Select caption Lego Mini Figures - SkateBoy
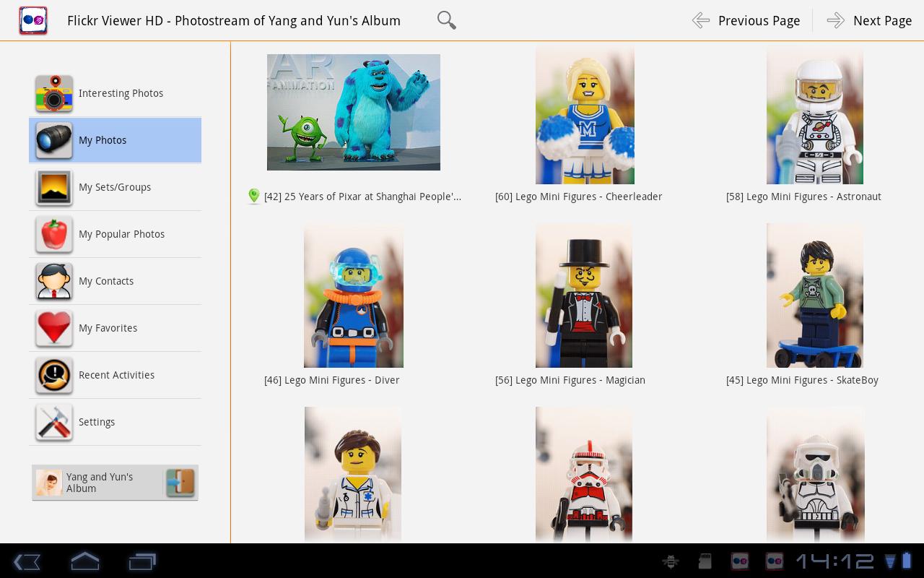924x578 pixels. [x=802, y=380]
